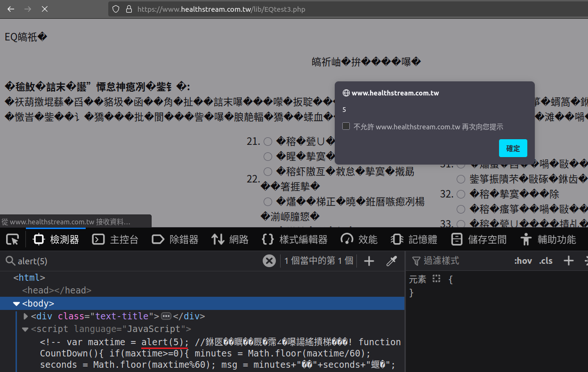The image size is (588, 372).
Task: Check the box to block further site alerts
Action: point(346,126)
